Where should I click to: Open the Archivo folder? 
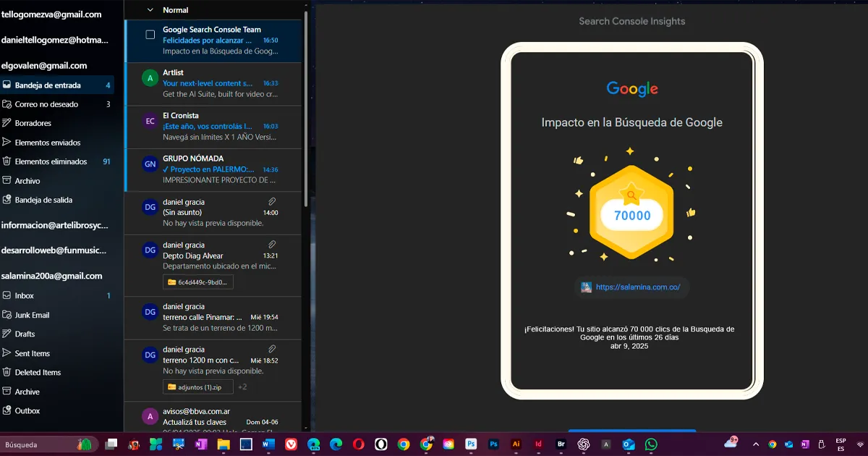27,181
